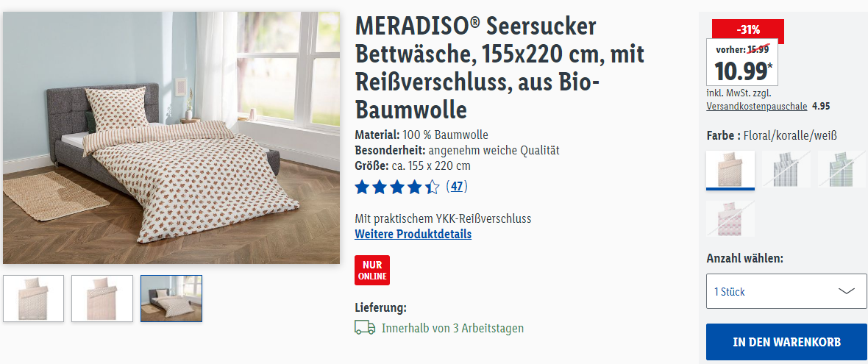
Task: Click the delivery truck icon
Action: coord(365,327)
